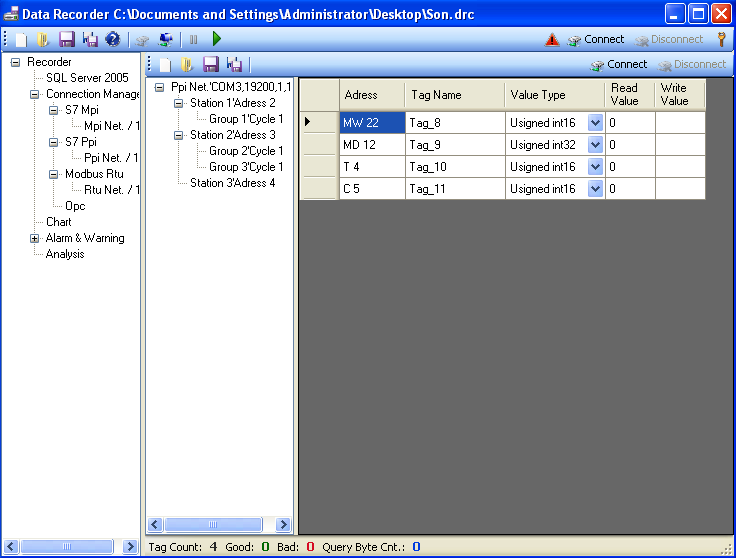Click Save As icon in main toolbar
This screenshot has width=736, height=558.
[x=90, y=39]
